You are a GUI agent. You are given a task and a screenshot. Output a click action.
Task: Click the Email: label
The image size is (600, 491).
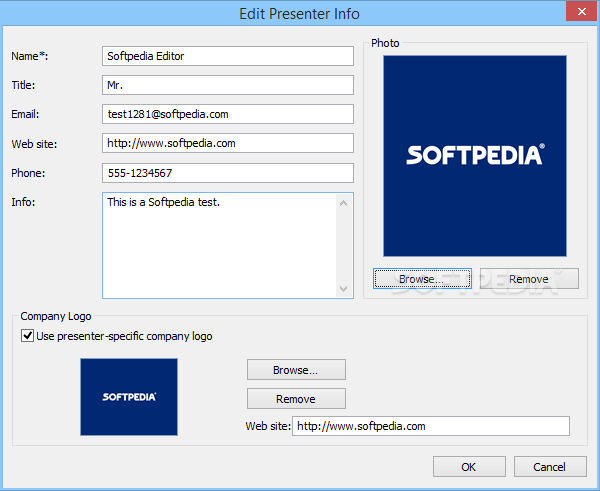(x=25, y=114)
